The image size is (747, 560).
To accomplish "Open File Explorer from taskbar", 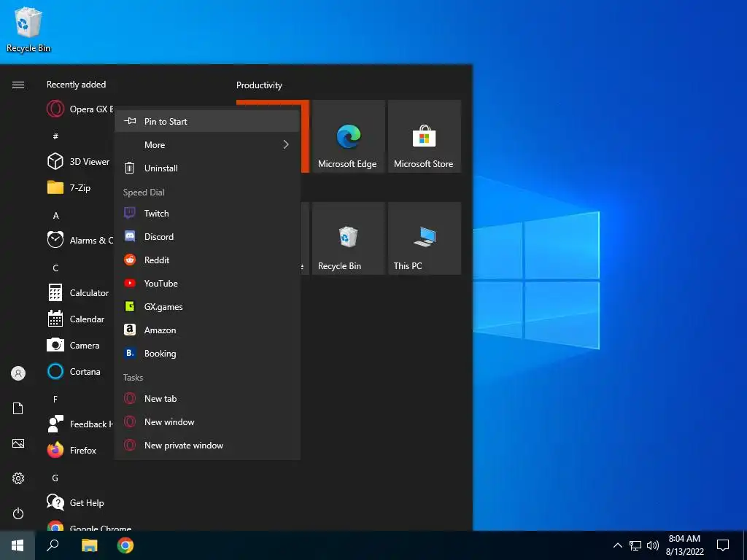I will 89,545.
